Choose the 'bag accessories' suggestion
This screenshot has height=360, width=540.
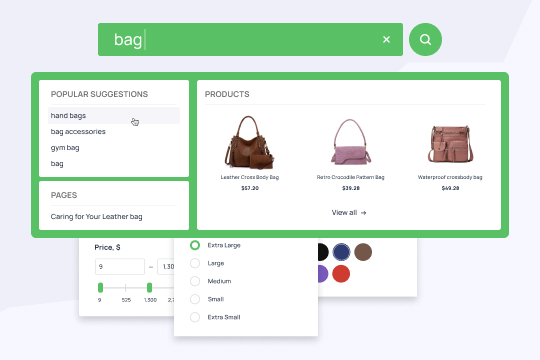(78, 132)
